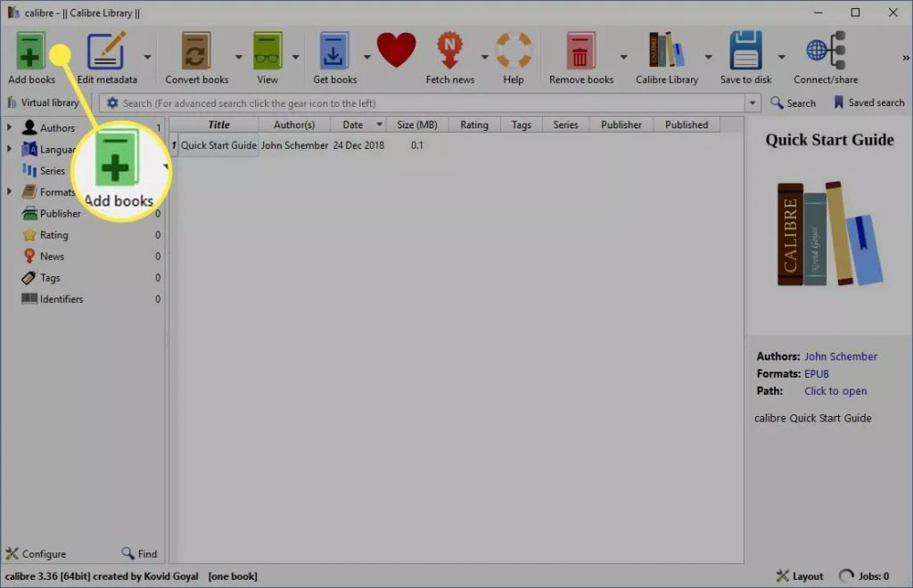
Task: Click the John Schember author cell
Action: [294, 145]
